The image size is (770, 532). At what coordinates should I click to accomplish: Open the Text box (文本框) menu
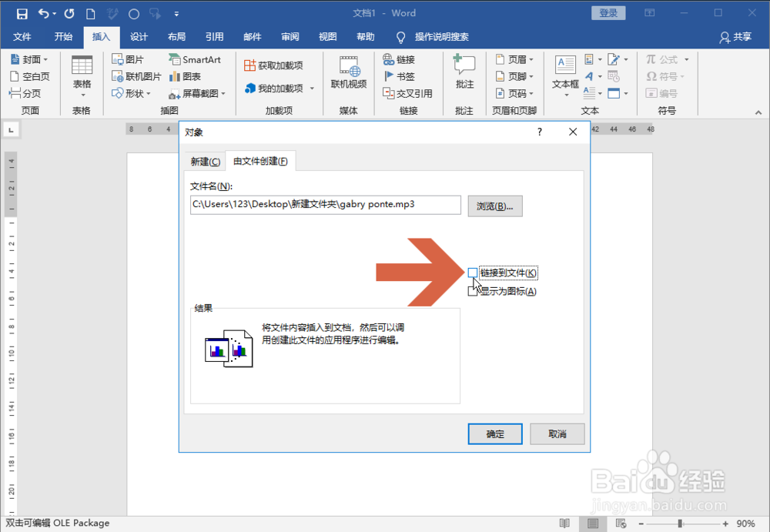click(x=565, y=76)
